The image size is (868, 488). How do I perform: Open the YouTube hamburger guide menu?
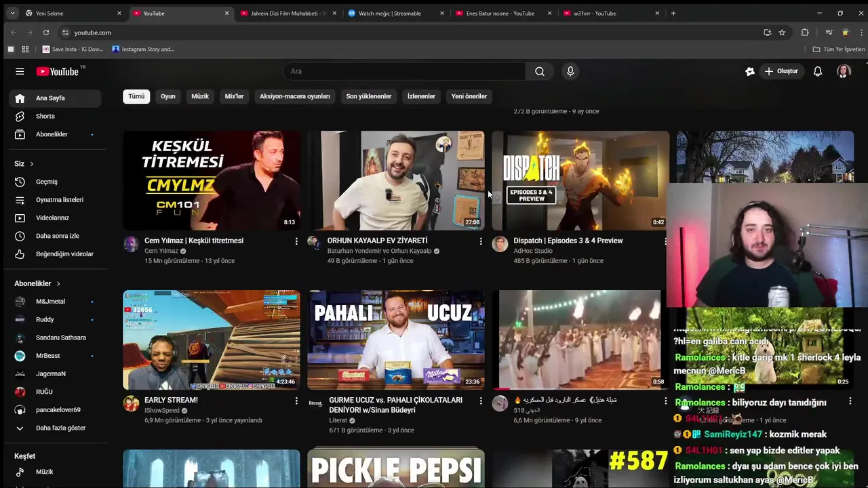pos(20,71)
